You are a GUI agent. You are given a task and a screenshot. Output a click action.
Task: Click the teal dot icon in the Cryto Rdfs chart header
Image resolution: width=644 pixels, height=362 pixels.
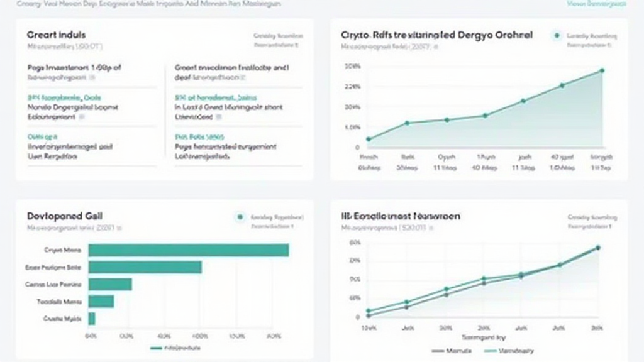point(557,36)
